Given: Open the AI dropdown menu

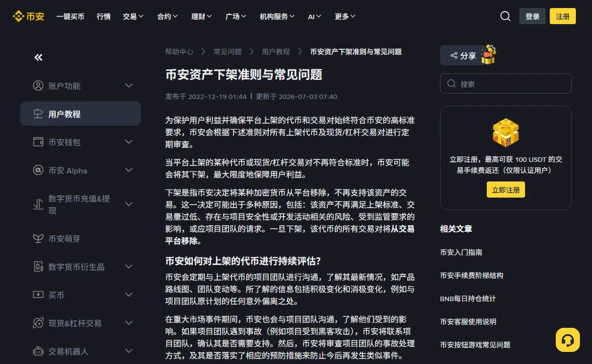Looking at the screenshot, I should tap(315, 17).
